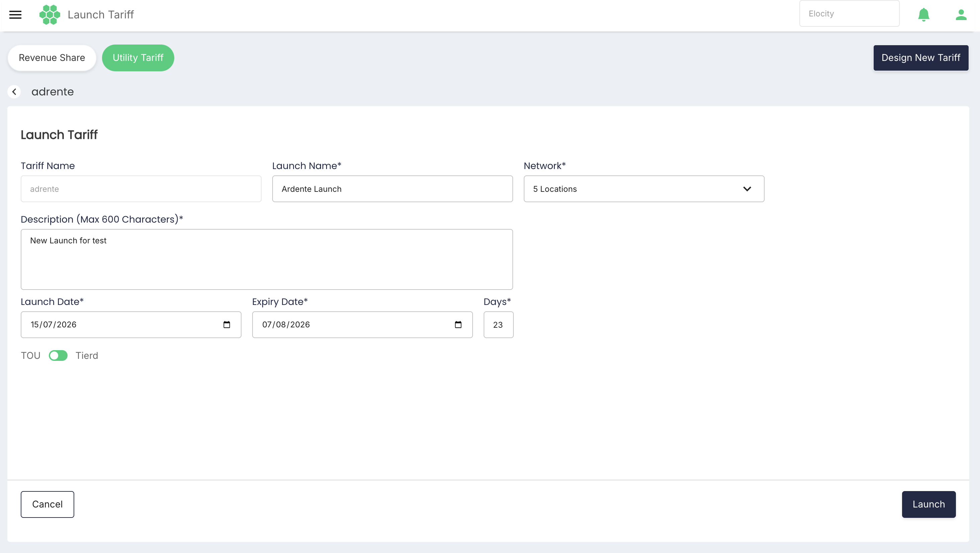This screenshot has height=553, width=980.
Task: Focus the Launch Name input field
Action: point(392,189)
